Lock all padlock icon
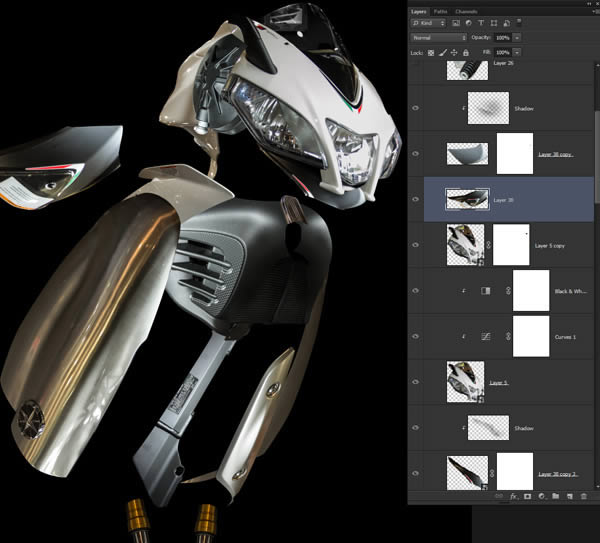This screenshot has height=543, width=600. tap(466, 53)
